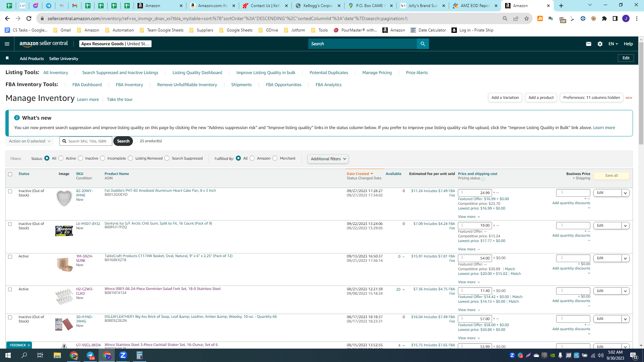Open Edit dropdown arrow for TableCraft Basket row

pyautogui.click(x=625, y=258)
